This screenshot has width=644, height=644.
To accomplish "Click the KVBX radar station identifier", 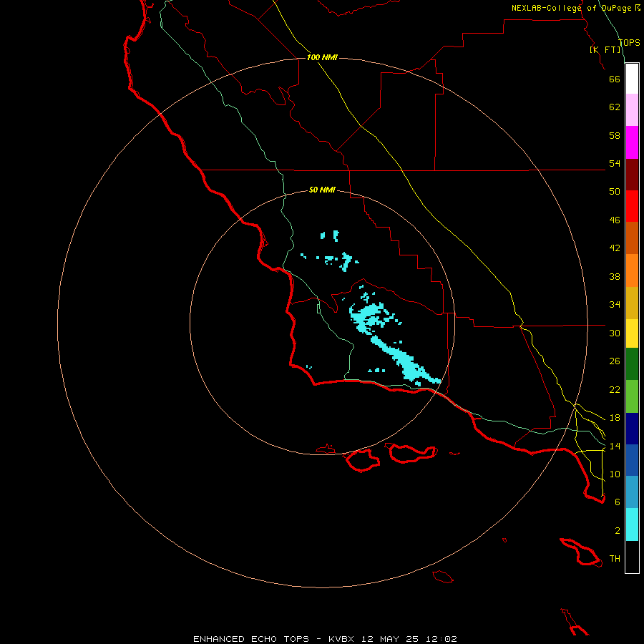I will (341, 639).
